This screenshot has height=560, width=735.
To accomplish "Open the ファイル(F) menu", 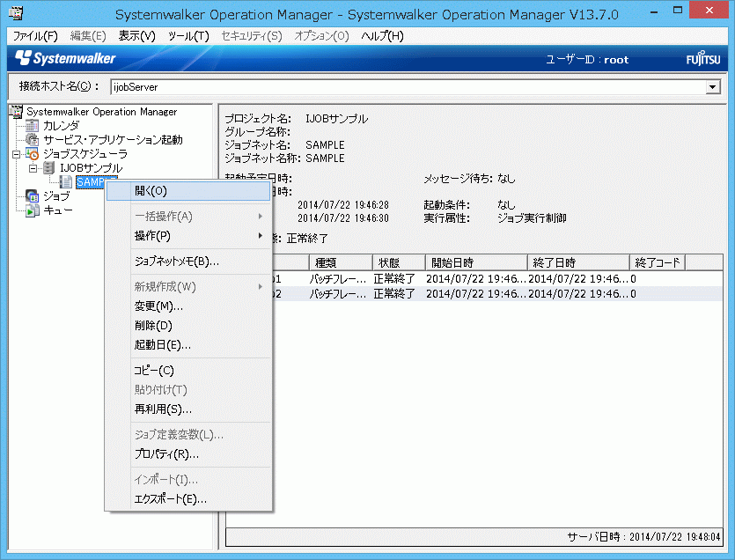I will 35,36.
